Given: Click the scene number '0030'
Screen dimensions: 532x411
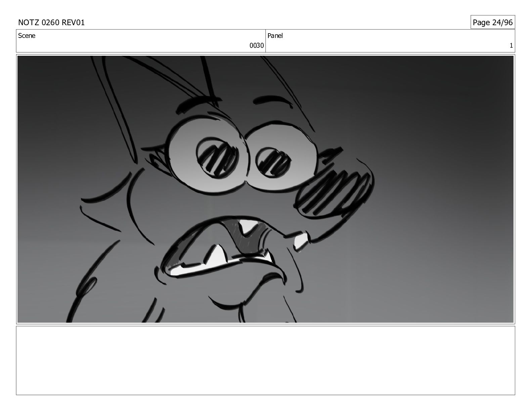Looking at the screenshot, I should click(x=257, y=46).
